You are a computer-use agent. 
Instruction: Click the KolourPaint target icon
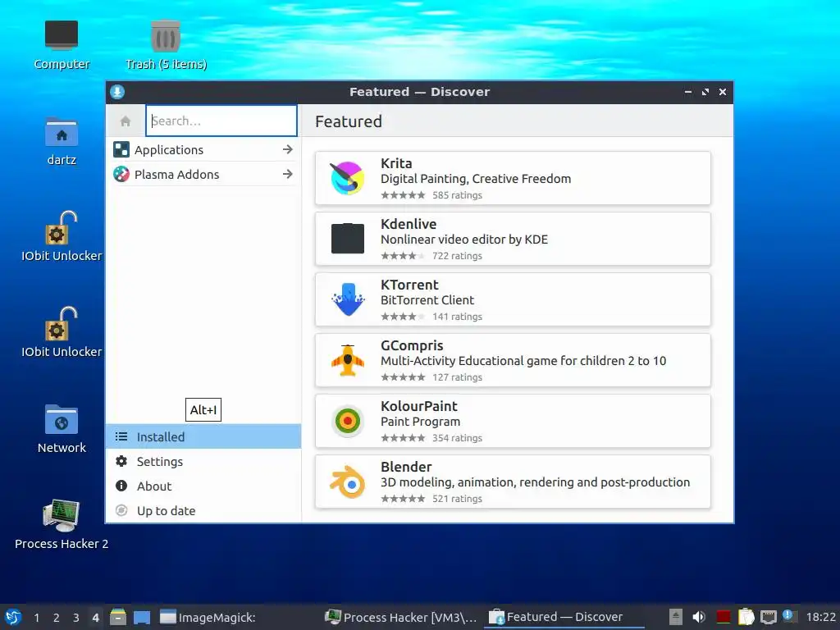click(348, 421)
